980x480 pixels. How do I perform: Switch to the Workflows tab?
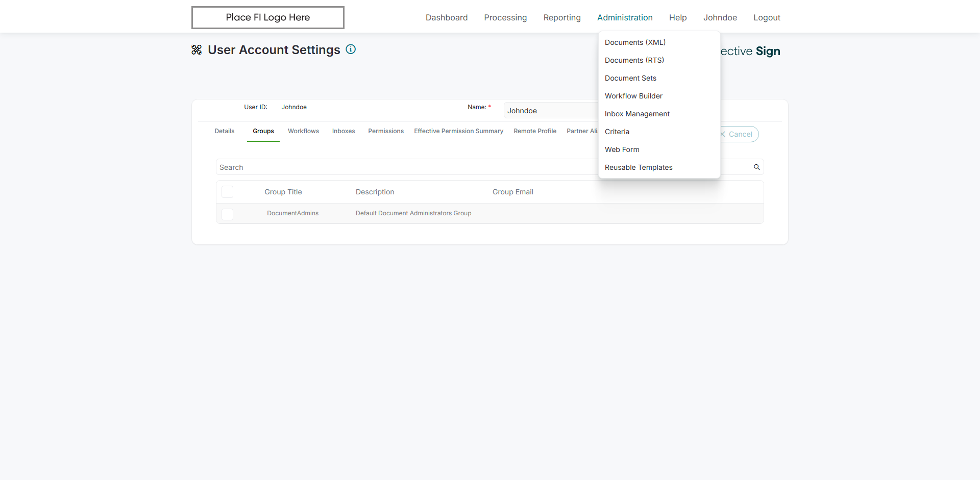coord(303,131)
